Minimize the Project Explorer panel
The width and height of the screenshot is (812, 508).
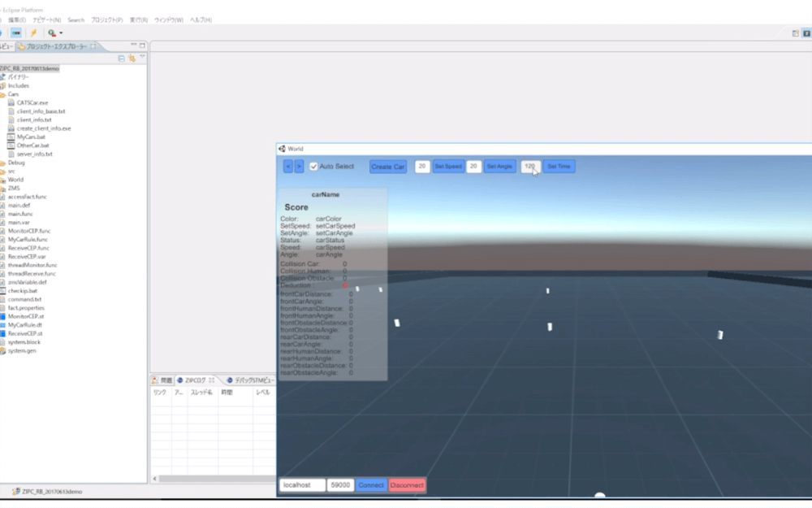pyautogui.click(x=134, y=46)
